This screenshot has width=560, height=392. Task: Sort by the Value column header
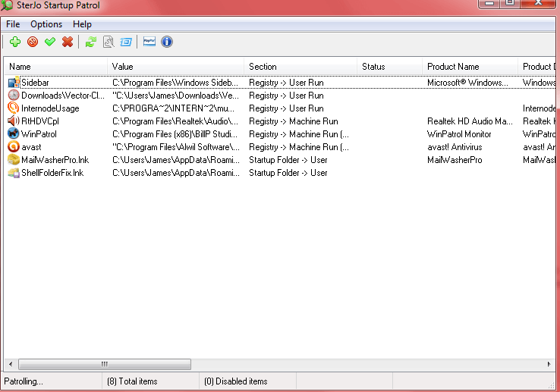pos(175,67)
